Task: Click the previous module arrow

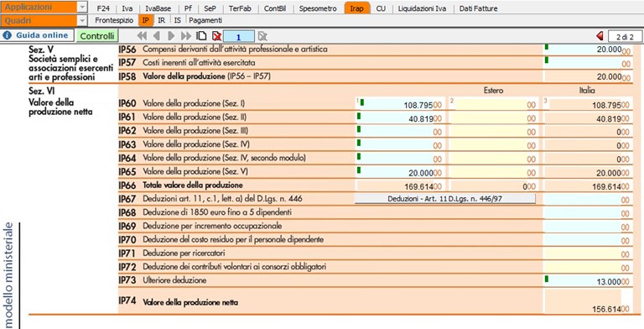Action: pyautogui.click(x=156, y=36)
